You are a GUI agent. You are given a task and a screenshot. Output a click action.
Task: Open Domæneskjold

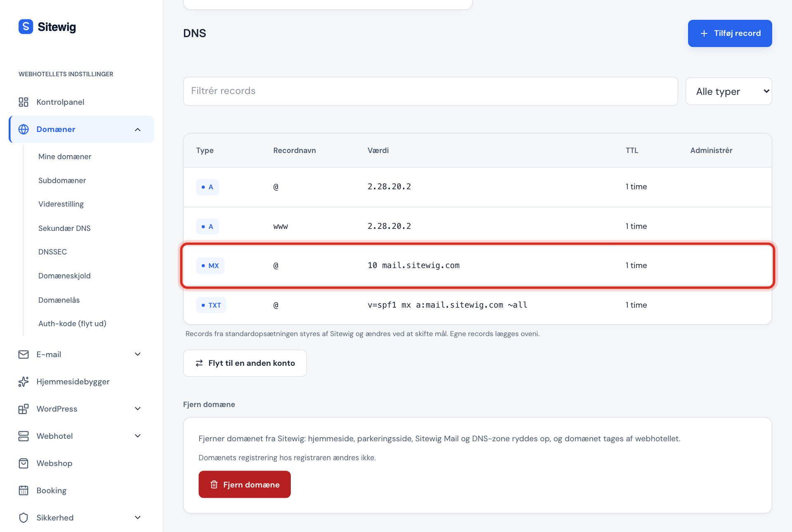tap(64, 276)
